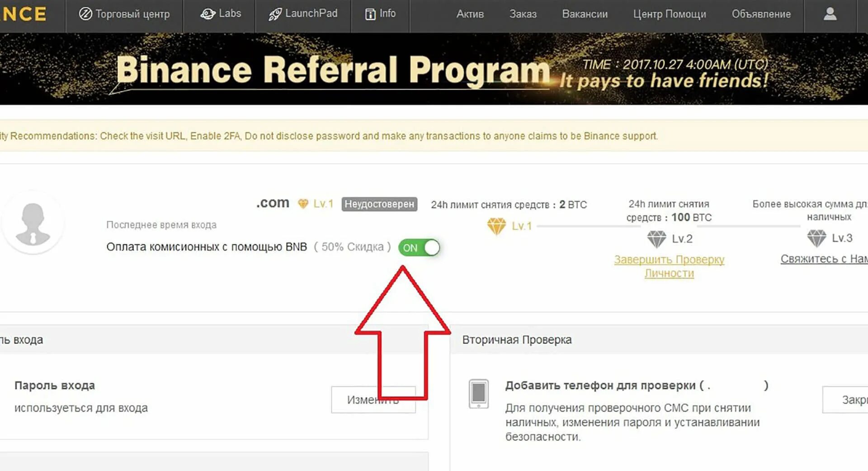This screenshot has height=471, width=868.
Task: Open the Объявление page
Action: [761, 14]
